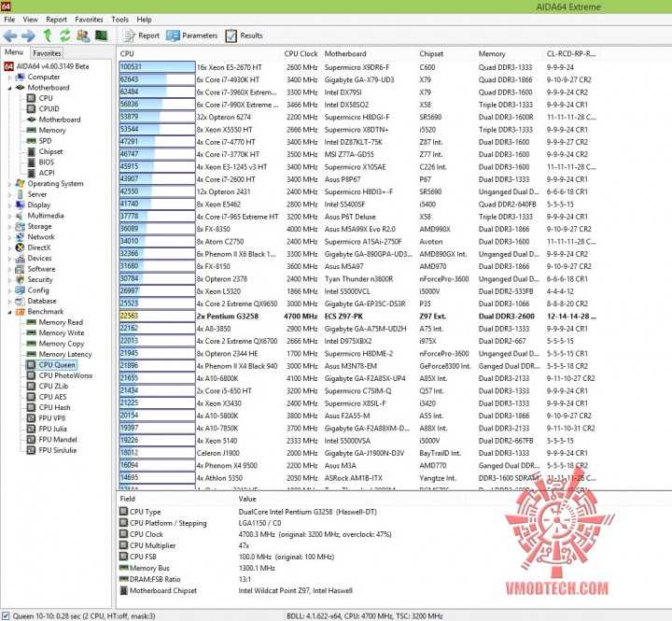Open the File menu
This screenshot has height=621, width=672.
click(9, 20)
